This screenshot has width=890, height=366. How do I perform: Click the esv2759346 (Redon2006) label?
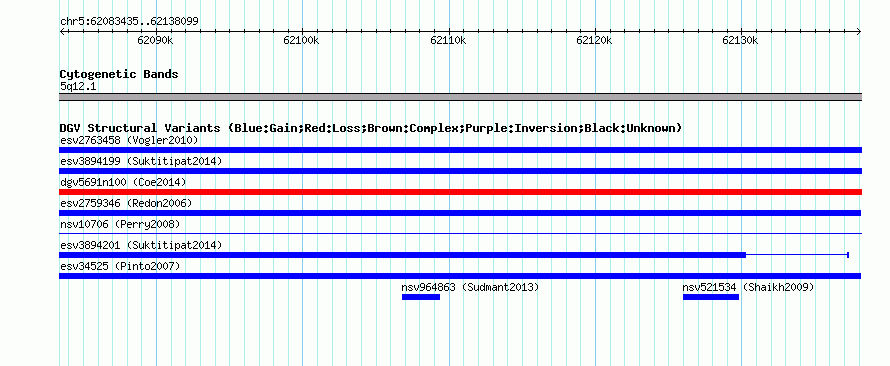coord(126,203)
